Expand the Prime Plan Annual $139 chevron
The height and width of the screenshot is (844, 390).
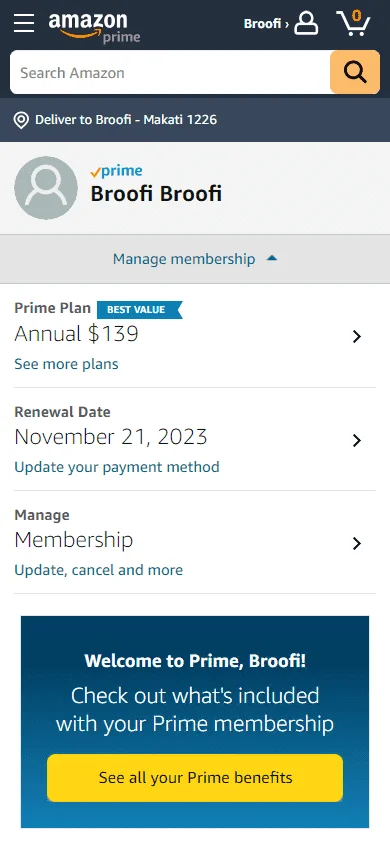pyautogui.click(x=356, y=337)
